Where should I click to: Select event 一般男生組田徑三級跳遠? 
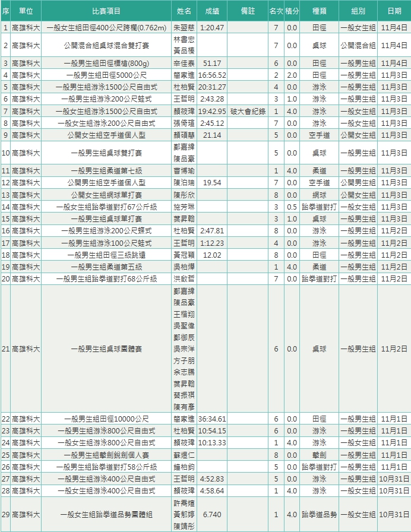pyautogui.click(x=106, y=255)
